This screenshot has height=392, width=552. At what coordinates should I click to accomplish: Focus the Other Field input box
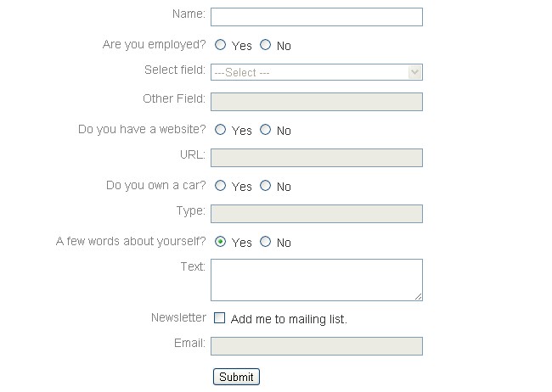[x=316, y=102]
